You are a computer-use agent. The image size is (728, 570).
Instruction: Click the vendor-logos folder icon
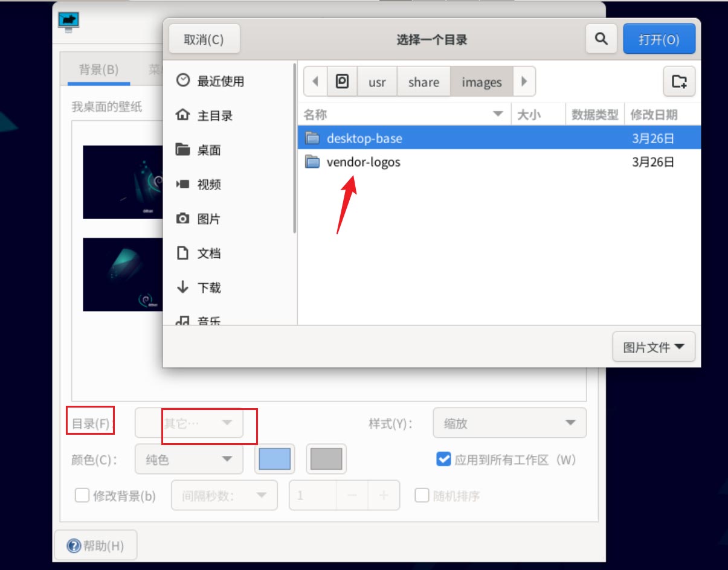(x=312, y=162)
